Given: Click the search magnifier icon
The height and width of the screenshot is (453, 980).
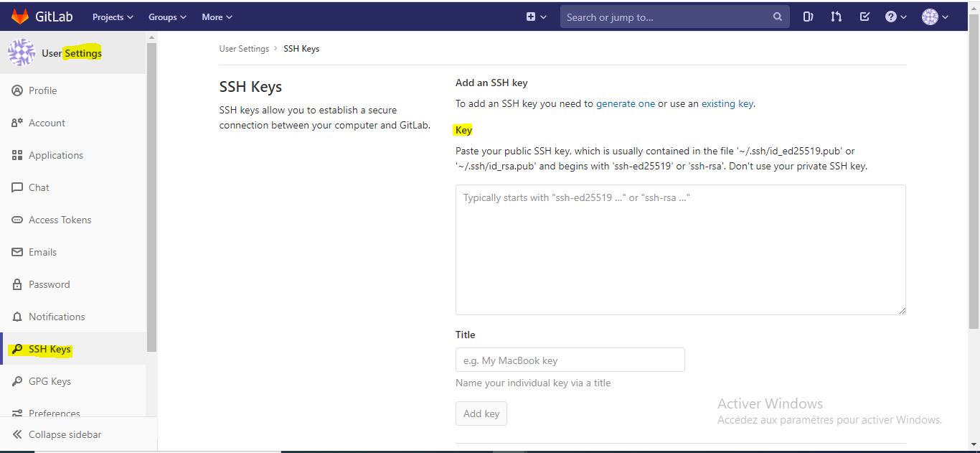Looking at the screenshot, I should (778, 17).
